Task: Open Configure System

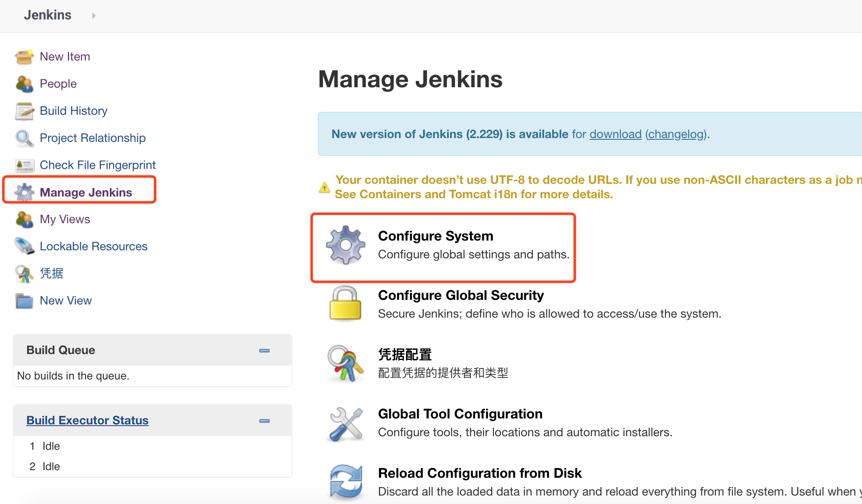Action: point(436,236)
